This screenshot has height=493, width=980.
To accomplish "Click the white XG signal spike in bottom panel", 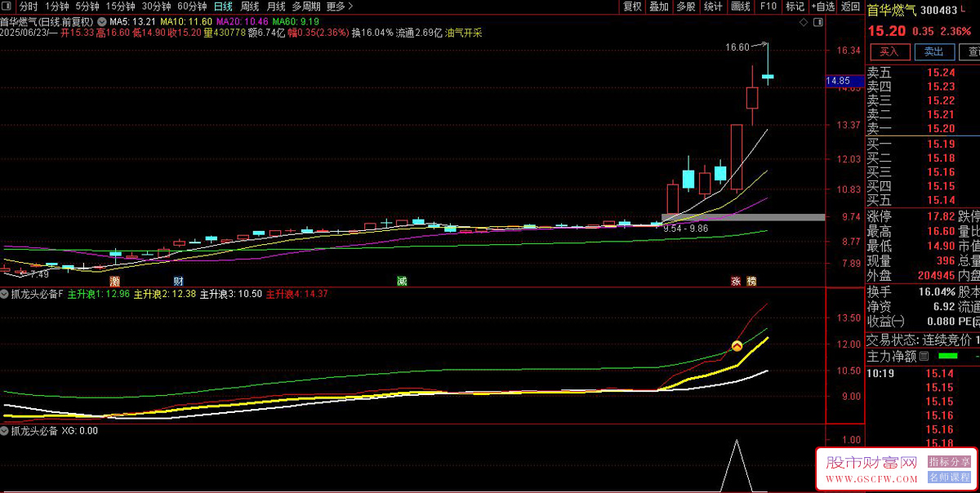I will (737, 465).
